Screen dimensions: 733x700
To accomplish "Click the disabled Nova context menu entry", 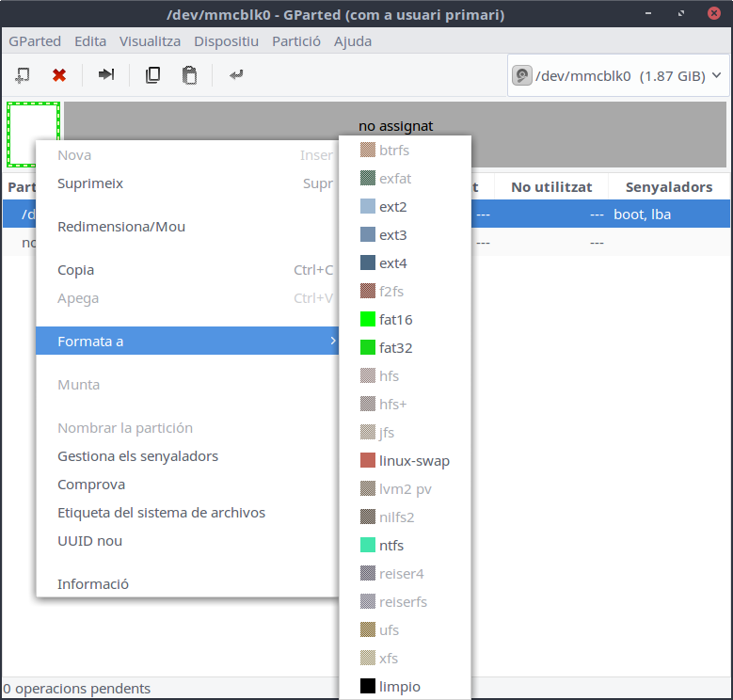I will coord(187,155).
